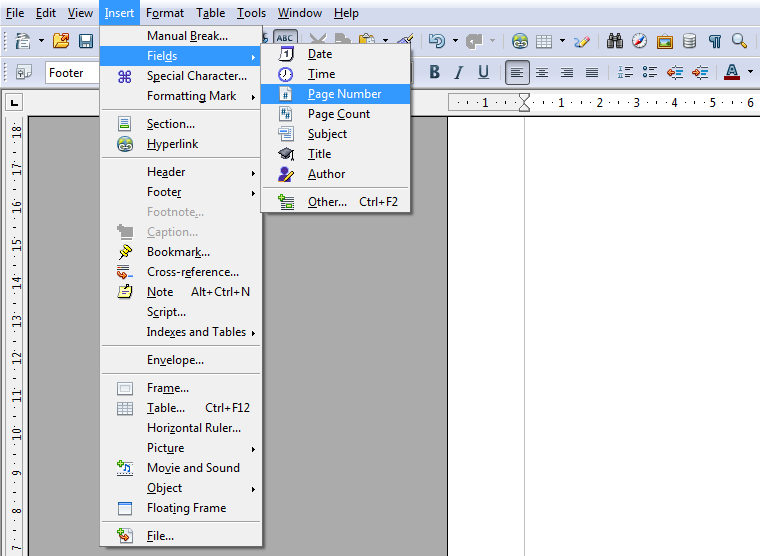Click Other... fields entry
The image size is (760, 556).
point(327,202)
